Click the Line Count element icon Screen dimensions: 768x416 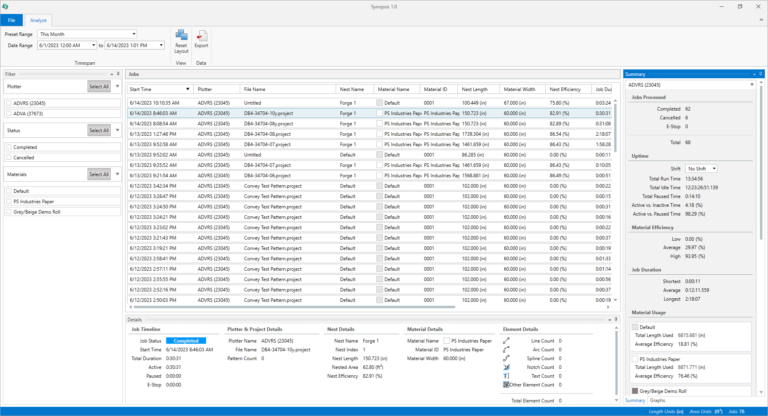click(x=506, y=341)
